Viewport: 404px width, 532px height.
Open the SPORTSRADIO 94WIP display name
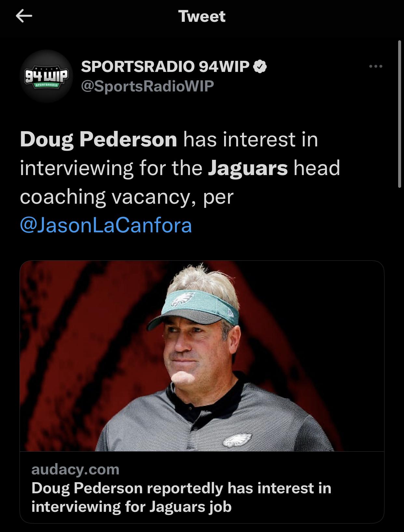click(x=165, y=67)
